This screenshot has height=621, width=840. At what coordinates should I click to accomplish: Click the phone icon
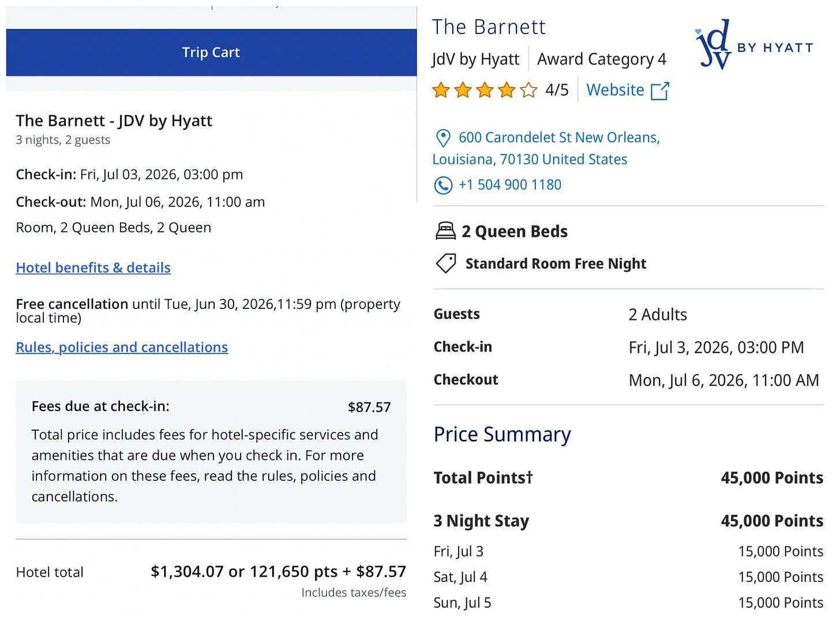pyautogui.click(x=442, y=185)
